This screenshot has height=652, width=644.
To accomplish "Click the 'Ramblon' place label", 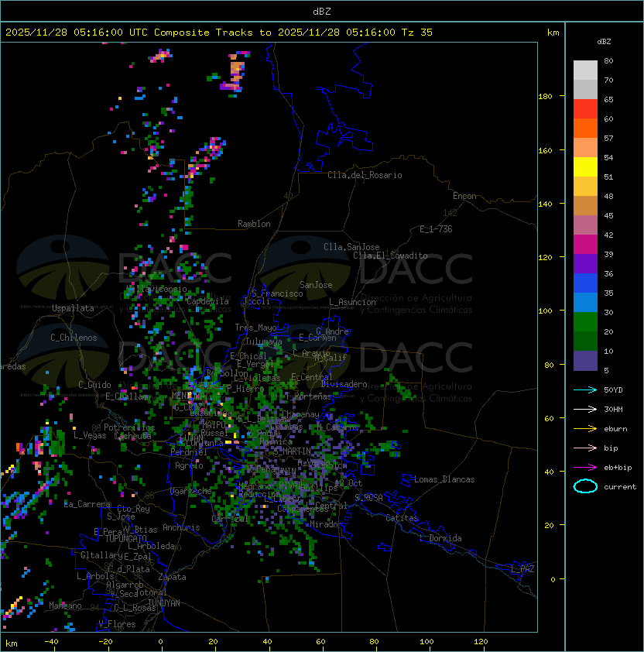I will pos(254,224).
